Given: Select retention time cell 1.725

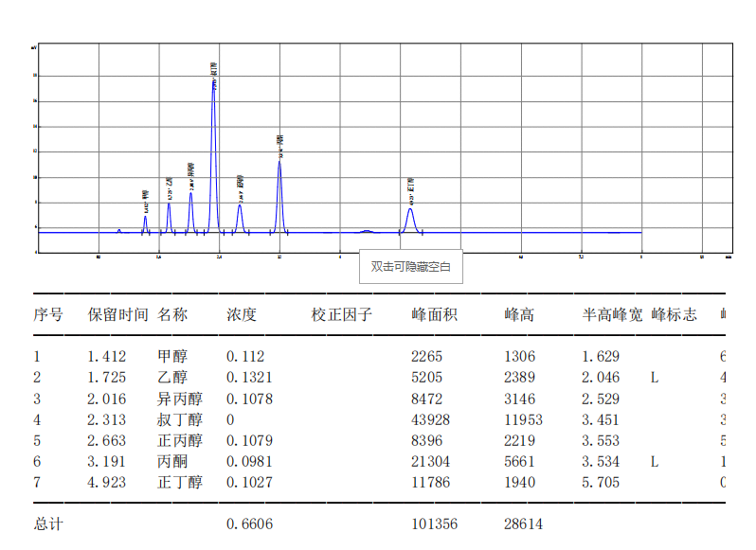Looking at the screenshot, I should pyautogui.click(x=106, y=378).
